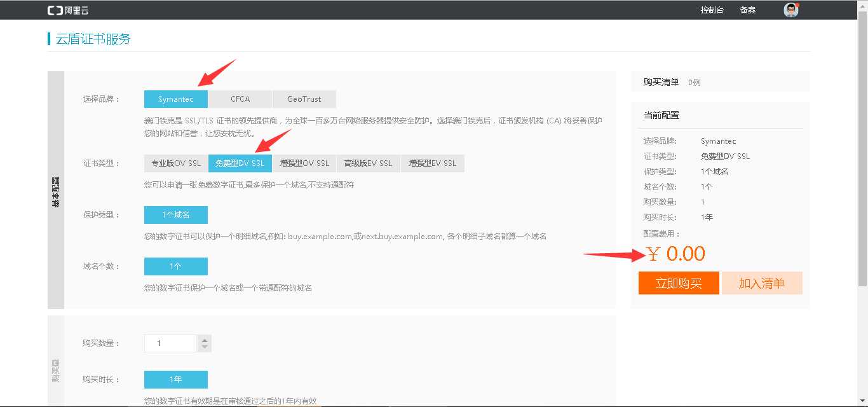Click the Symantec value in current configuration
This screenshot has width=868, height=407.
click(x=719, y=141)
